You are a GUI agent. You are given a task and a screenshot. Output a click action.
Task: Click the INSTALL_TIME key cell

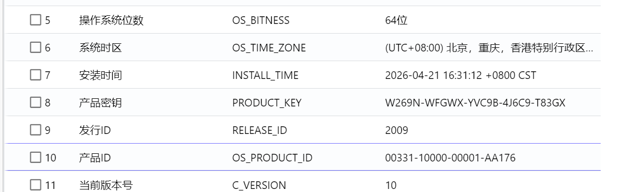pyautogui.click(x=265, y=75)
